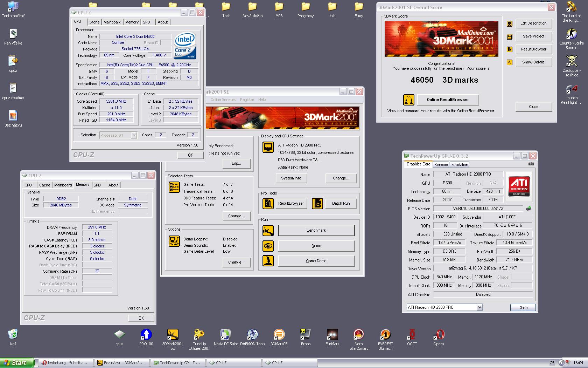Open Launch RealFlight shortcut
588x368 pixels.
[x=572, y=94]
